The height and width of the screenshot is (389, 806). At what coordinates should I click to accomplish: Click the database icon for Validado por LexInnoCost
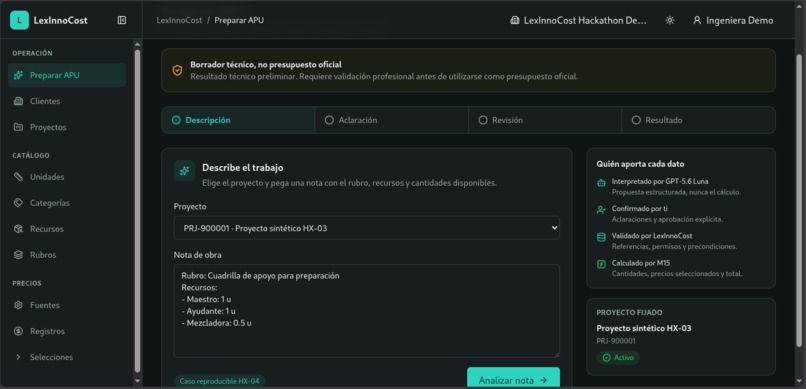pos(601,237)
